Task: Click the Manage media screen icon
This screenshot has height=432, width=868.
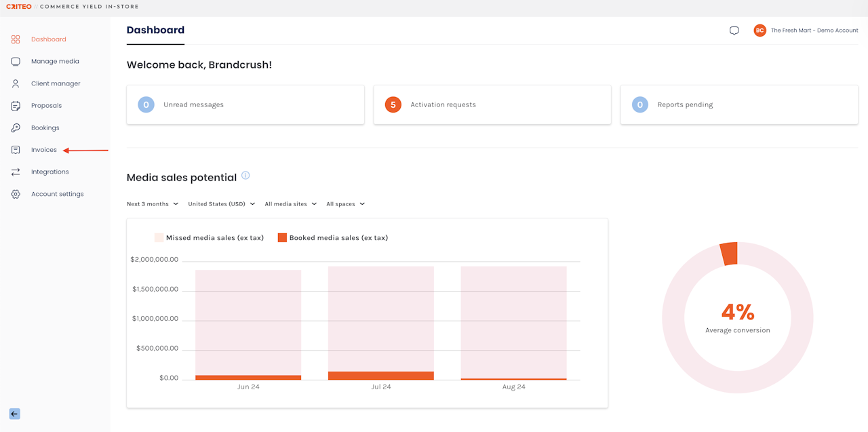Action: pos(16,62)
